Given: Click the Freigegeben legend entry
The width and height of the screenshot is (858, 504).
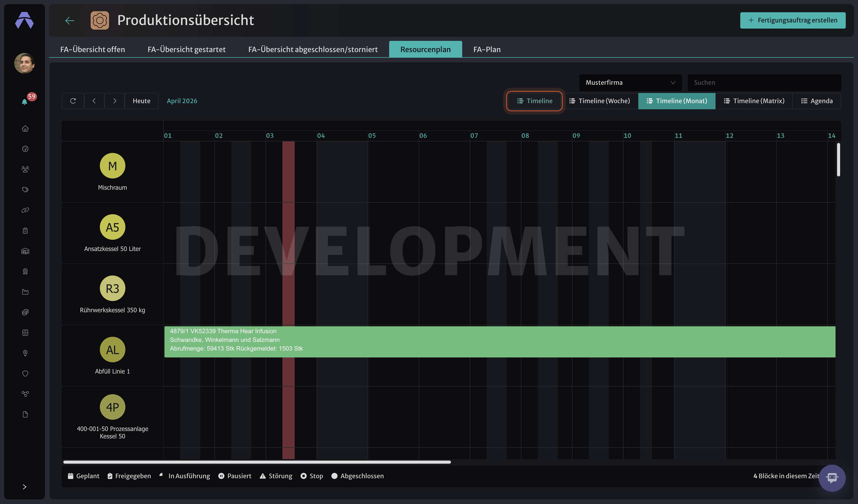Looking at the screenshot, I should (x=129, y=476).
